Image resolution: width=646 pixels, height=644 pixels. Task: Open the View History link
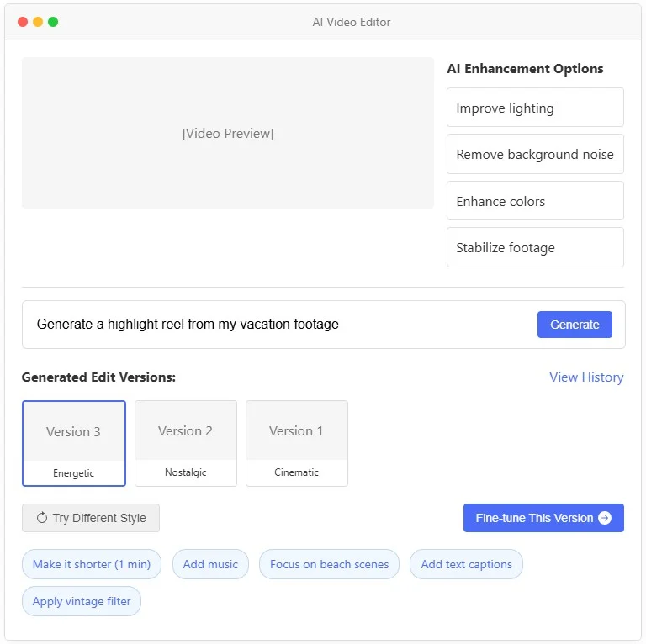pyautogui.click(x=585, y=377)
